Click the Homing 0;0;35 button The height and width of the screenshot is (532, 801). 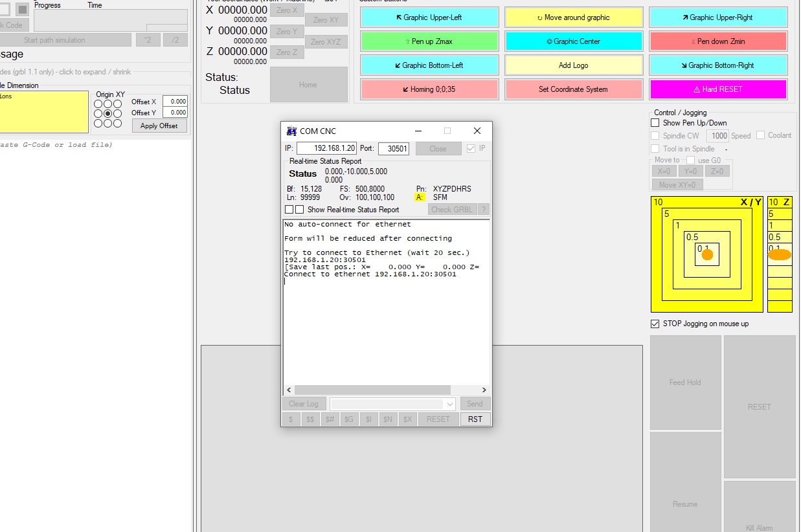coord(429,89)
